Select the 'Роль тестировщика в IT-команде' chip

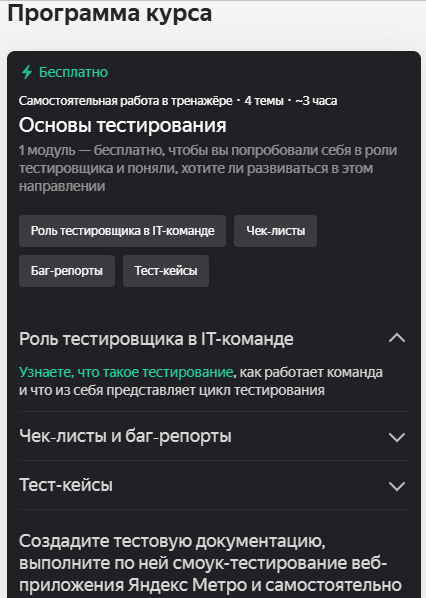click(x=122, y=231)
